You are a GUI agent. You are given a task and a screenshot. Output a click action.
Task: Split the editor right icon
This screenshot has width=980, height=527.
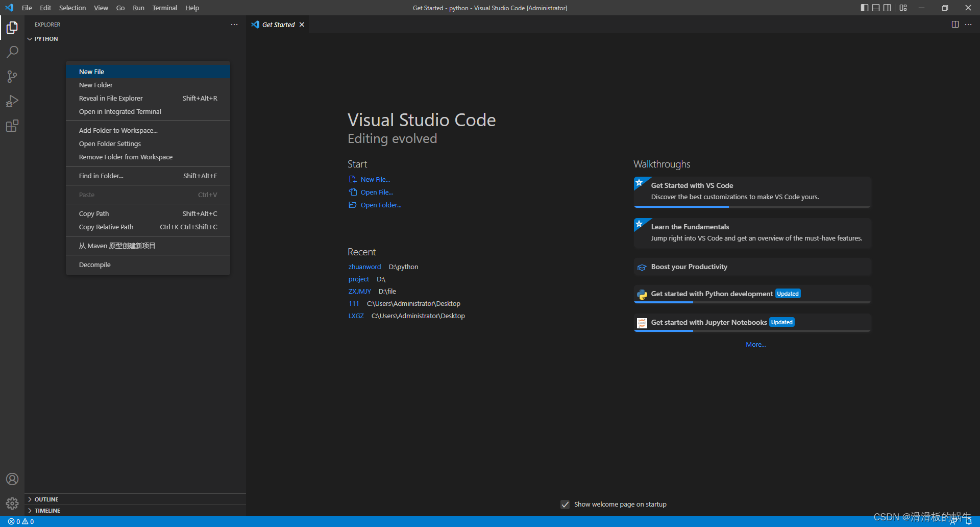point(955,25)
